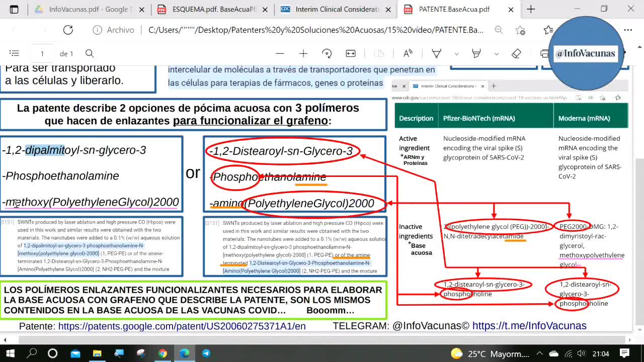Fit PDF page to width
644x362 pixels.
(351, 53)
